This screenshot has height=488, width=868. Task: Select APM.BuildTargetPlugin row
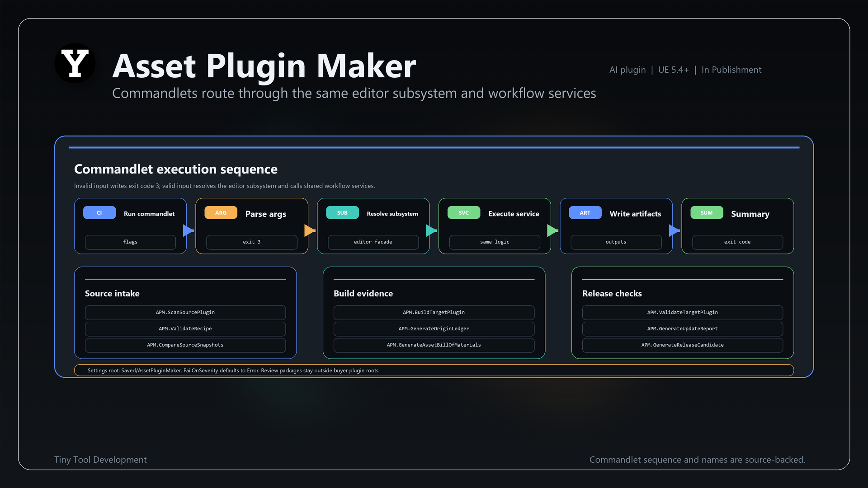(434, 313)
